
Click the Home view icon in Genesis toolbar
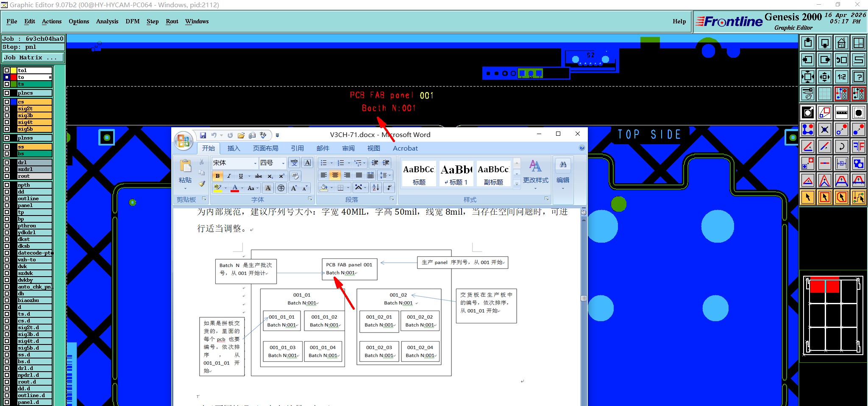click(x=842, y=43)
